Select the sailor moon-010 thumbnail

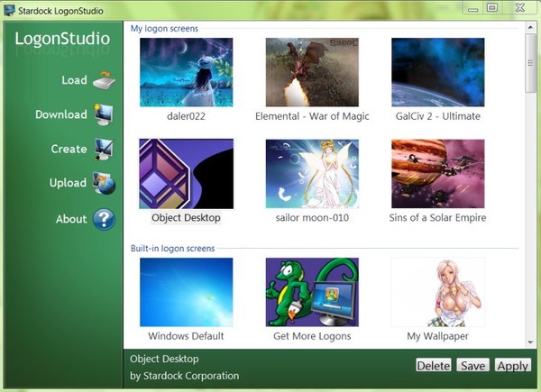click(312, 174)
